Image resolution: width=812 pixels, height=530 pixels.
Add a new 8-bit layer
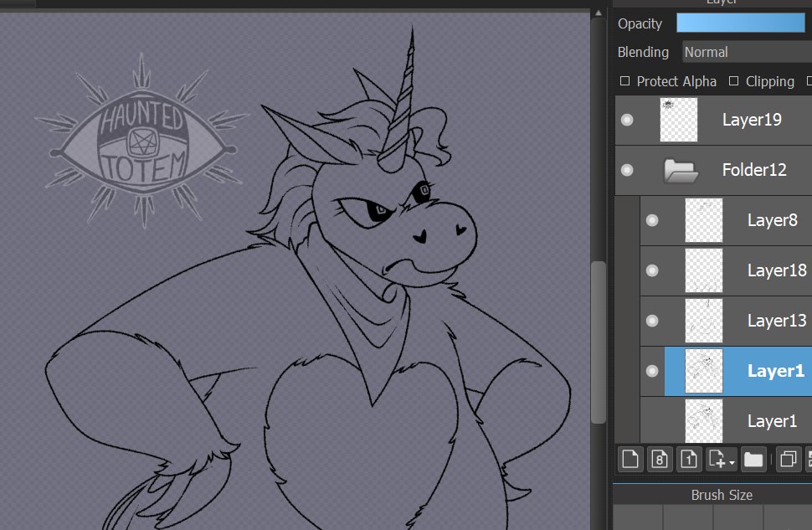pyautogui.click(x=660, y=459)
